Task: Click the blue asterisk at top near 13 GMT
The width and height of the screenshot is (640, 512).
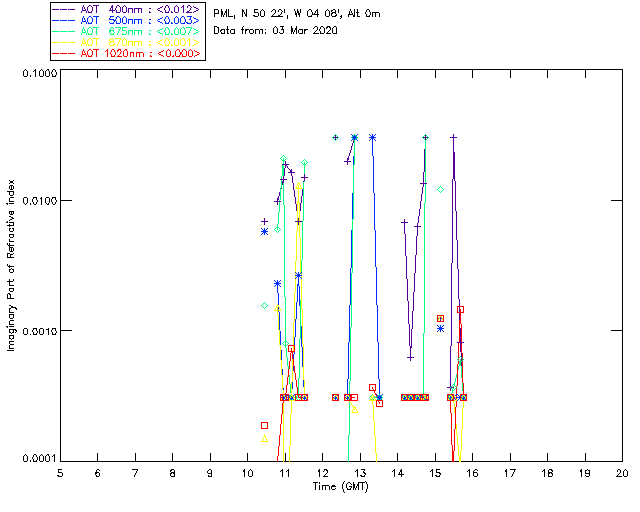Action: tap(372, 138)
